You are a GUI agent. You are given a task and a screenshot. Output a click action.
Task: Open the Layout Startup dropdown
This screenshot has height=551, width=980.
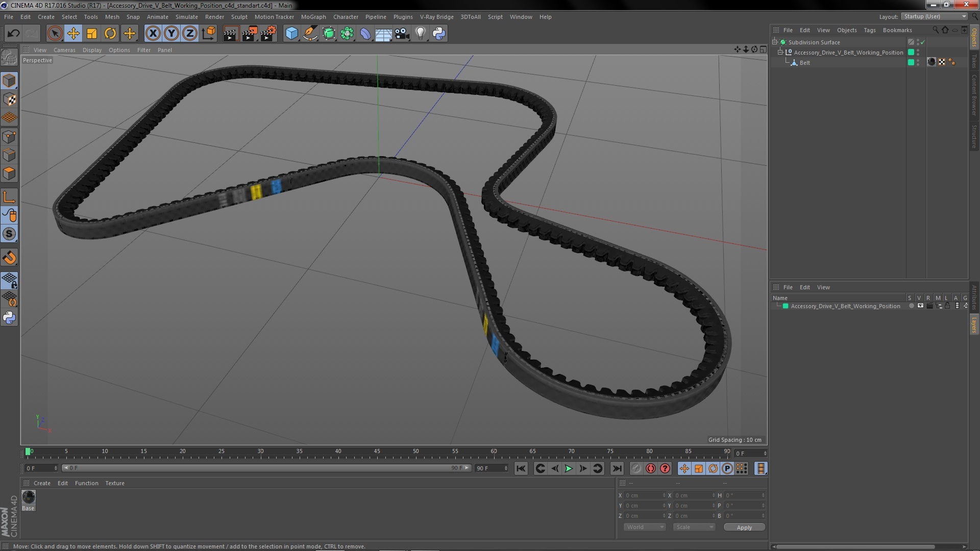(x=935, y=16)
